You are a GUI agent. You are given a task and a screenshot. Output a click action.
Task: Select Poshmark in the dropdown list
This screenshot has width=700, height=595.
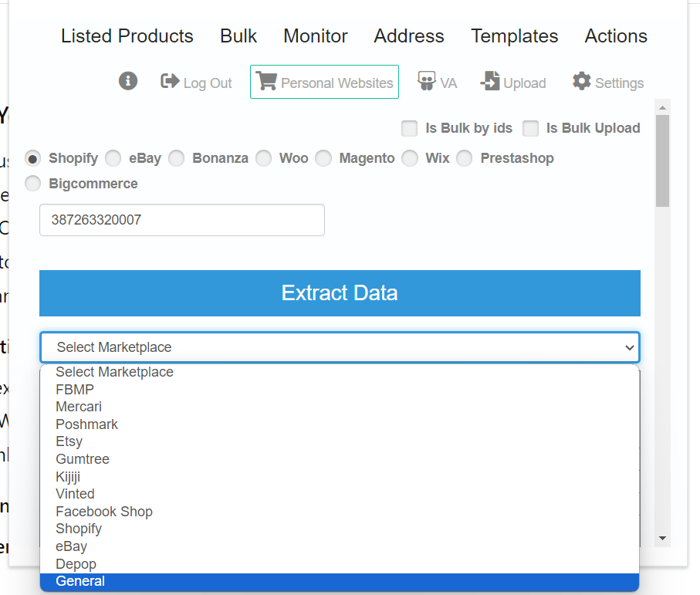[x=340, y=424]
